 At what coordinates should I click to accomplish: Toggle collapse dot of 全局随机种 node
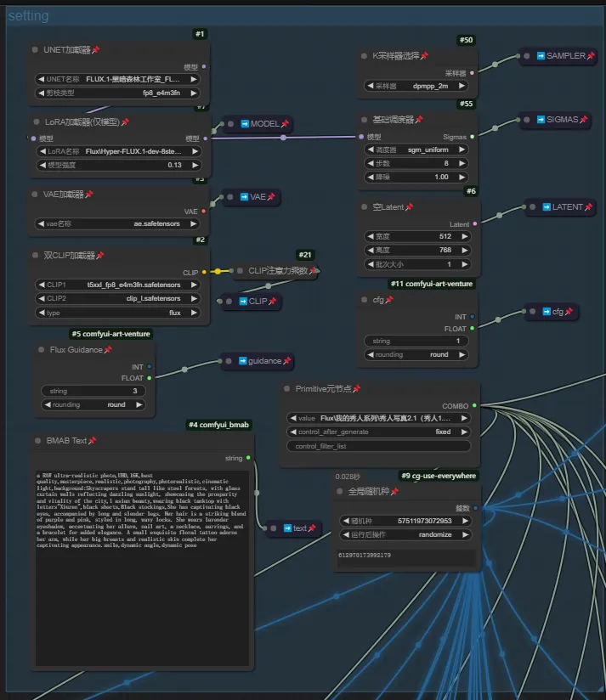pyautogui.click(x=340, y=492)
